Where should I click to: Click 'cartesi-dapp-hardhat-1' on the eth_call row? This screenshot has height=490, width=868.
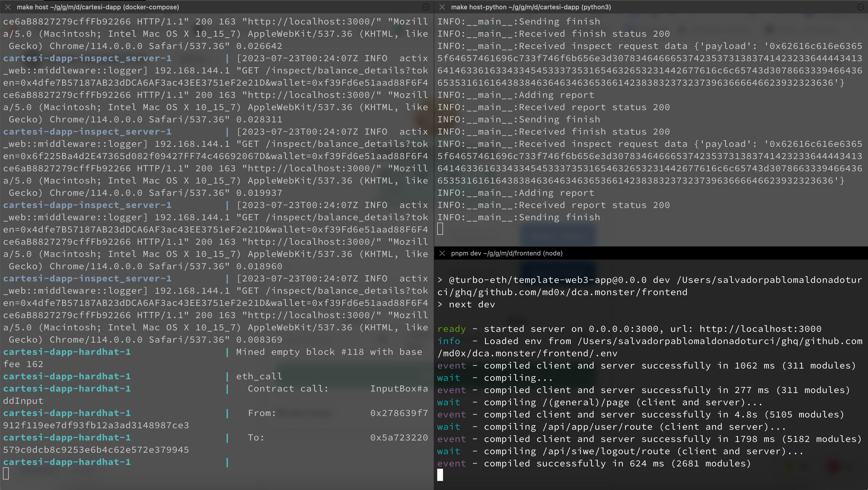click(67, 376)
